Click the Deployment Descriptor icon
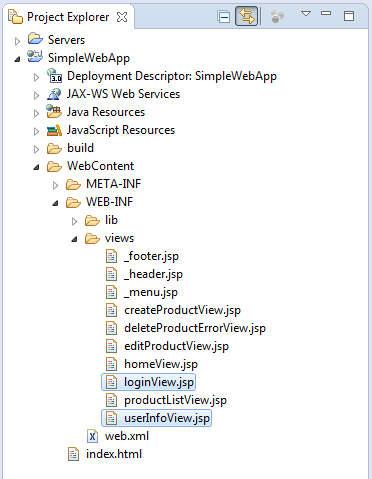The height and width of the screenshot is (479, 372). [x=54, y=76]
